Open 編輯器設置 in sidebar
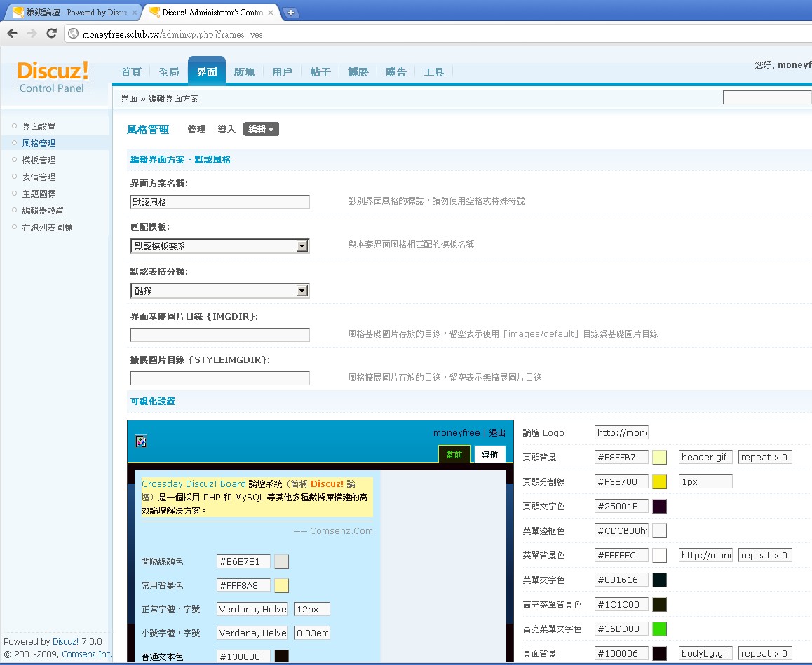 [43, 211]
